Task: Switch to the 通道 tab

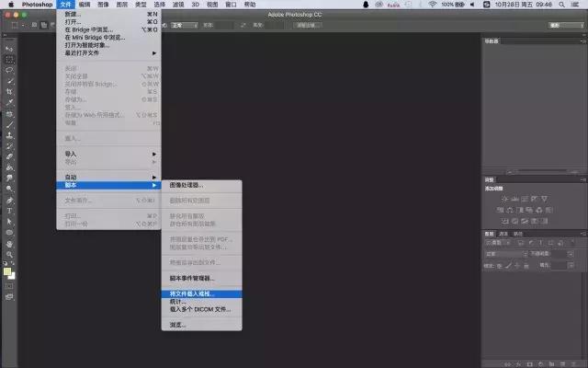Action: pos(503,234)
